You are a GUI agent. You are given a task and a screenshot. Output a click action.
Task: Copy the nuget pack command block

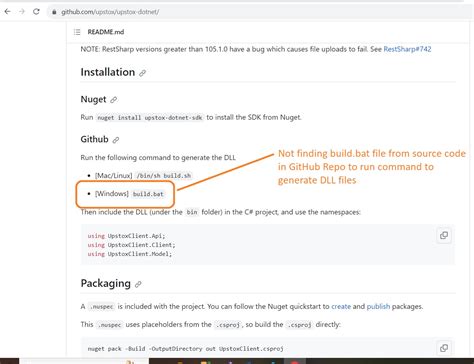click(x=444, y=348)
